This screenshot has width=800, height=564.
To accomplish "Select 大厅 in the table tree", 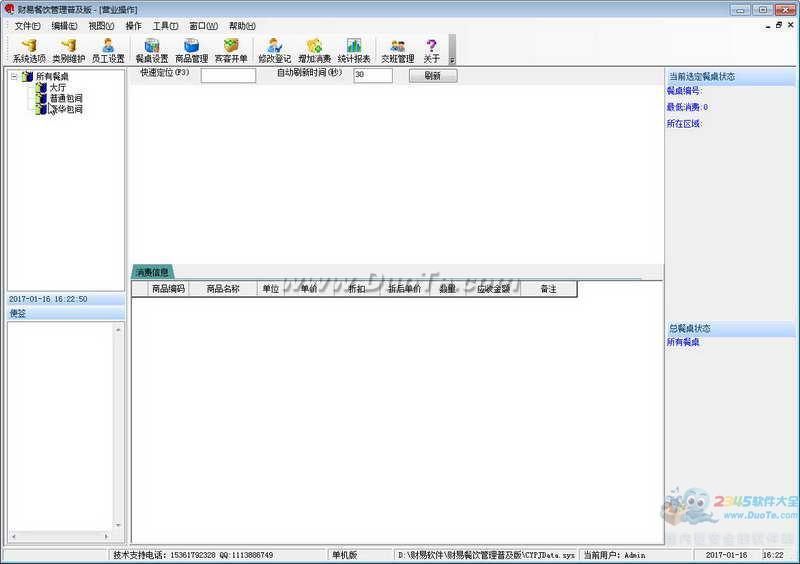I will coord(58,87).
